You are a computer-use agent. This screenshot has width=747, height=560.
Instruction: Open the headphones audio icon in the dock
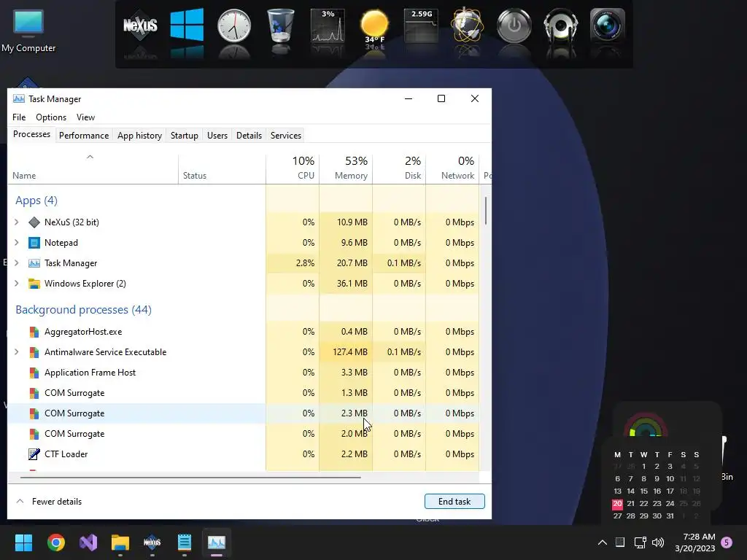(x=561, y=26)
